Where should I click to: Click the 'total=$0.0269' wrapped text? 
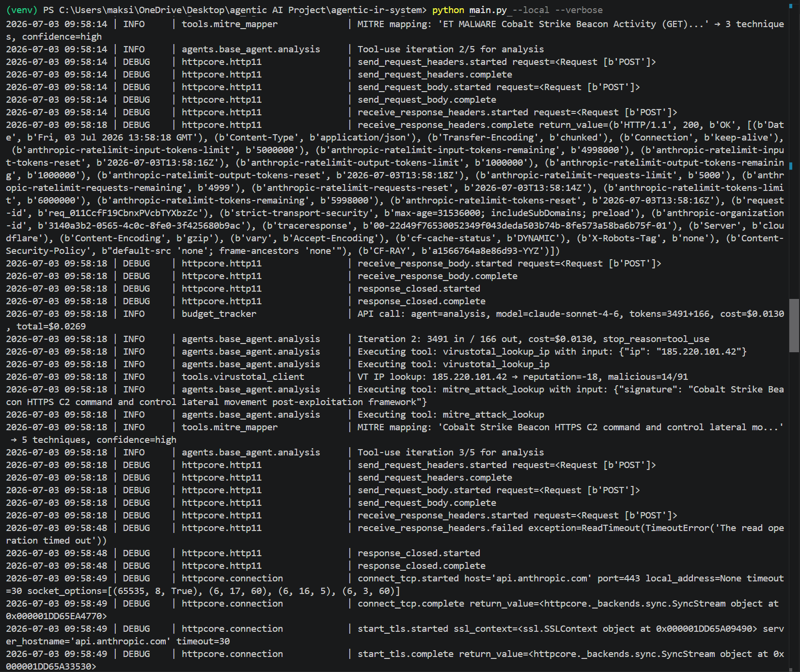pyautogui.click(x=51, y=327)
